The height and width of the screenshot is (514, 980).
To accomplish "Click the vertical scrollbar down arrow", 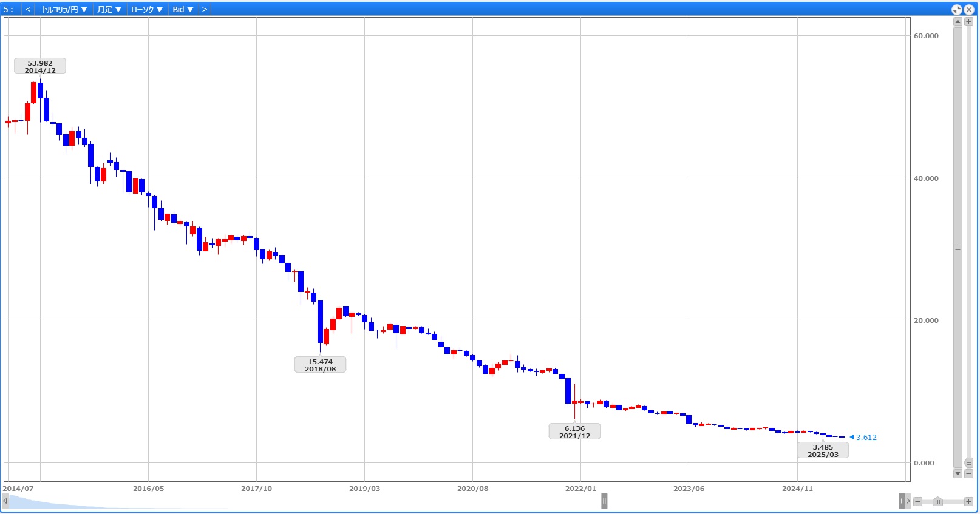I will (x=958, y=473).
